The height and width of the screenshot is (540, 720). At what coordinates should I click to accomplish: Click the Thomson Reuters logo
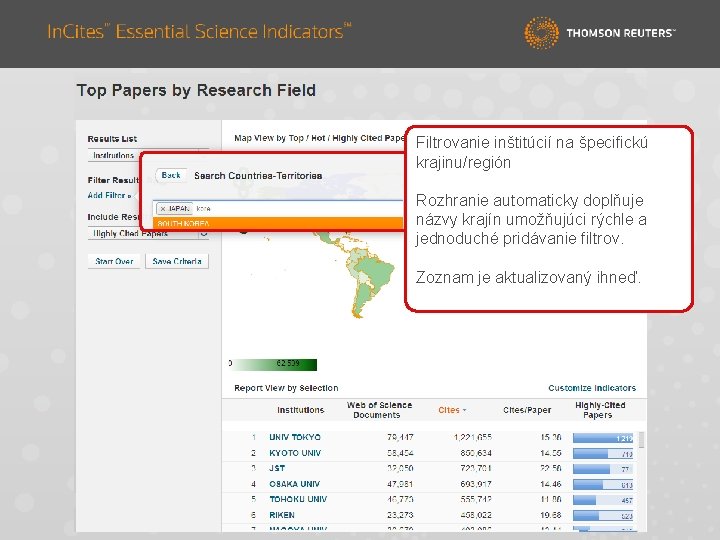(600, 33)
